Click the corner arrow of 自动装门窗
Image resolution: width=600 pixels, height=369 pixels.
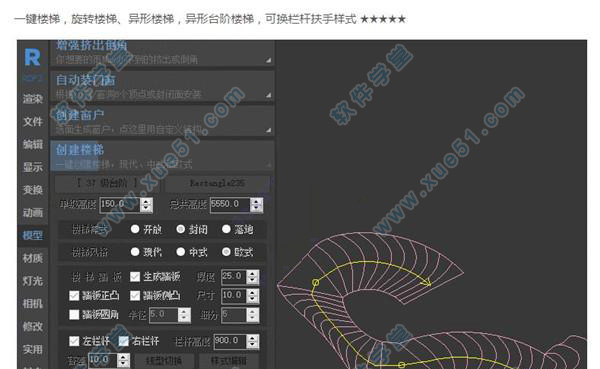pos(269,95)
